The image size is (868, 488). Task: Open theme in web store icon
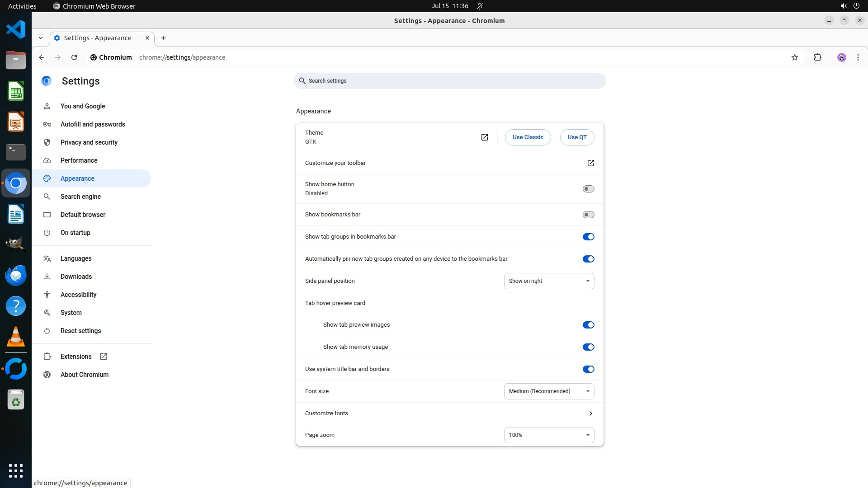click(484, 137)
